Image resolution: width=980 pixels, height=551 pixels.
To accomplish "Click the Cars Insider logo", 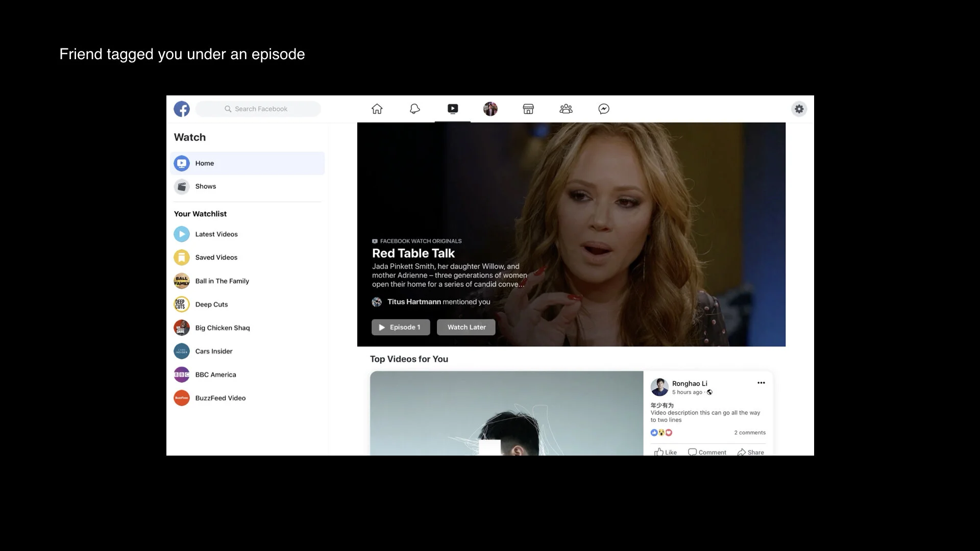I will (x=182, y=352).
